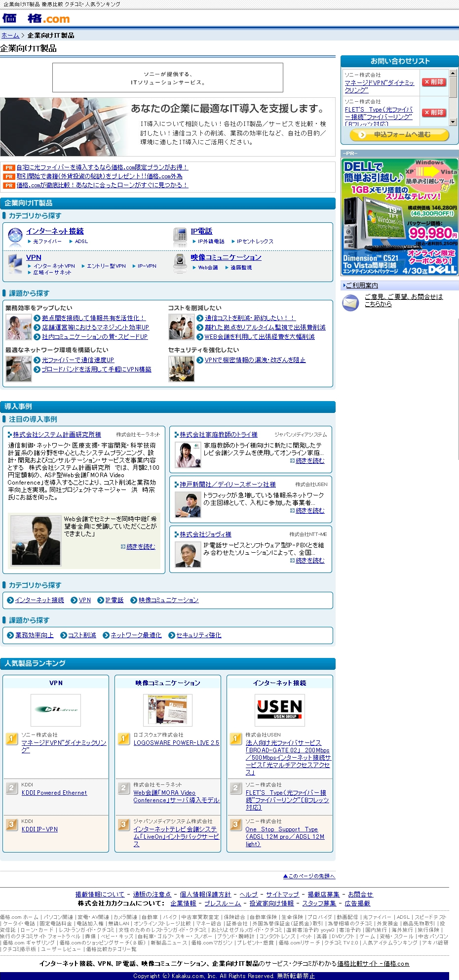Click 業務効率向上 in 課題から探す row
Screen dimensions: 459x980
(x=34, y=635)
